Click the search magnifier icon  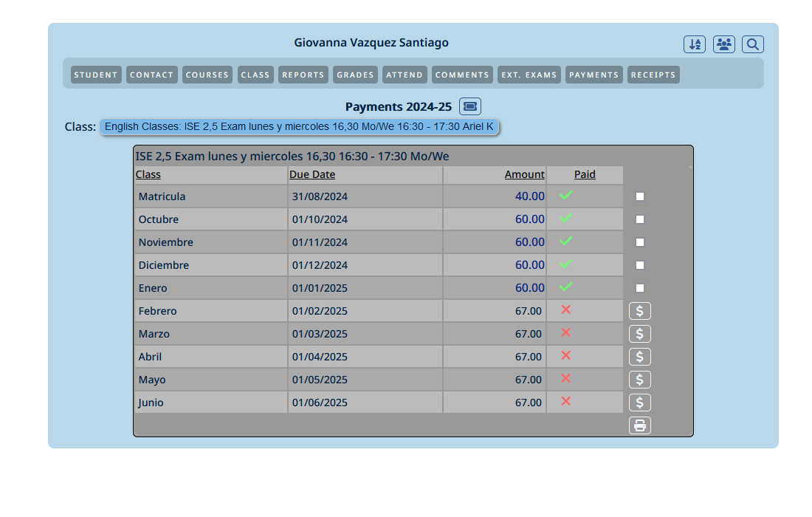(x=753, y=44)
